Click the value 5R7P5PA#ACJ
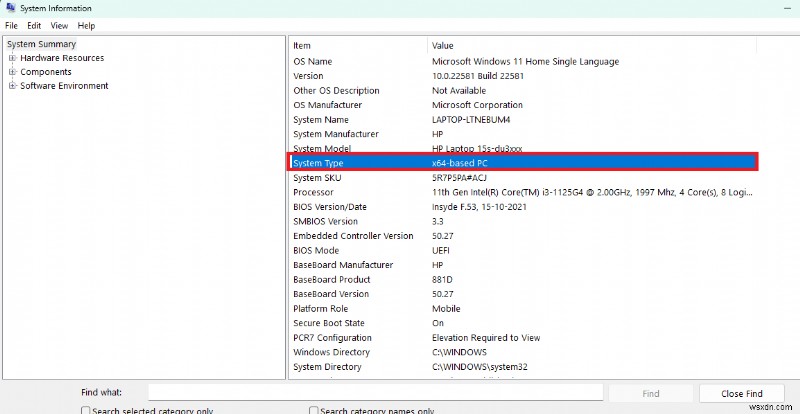Screen dimensions: 800x414 point(459,178)
